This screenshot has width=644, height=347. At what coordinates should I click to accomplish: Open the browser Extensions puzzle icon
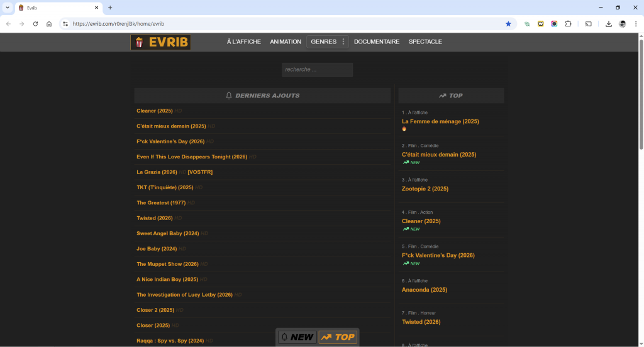[x=568, y=24]
